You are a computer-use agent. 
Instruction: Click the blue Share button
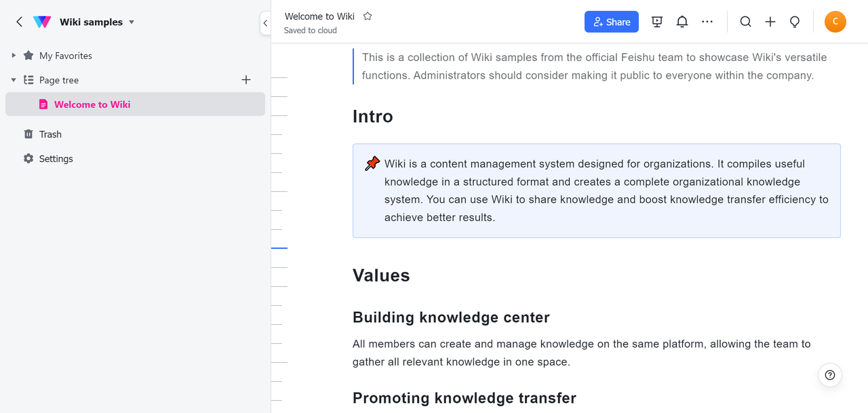(611, 22)
